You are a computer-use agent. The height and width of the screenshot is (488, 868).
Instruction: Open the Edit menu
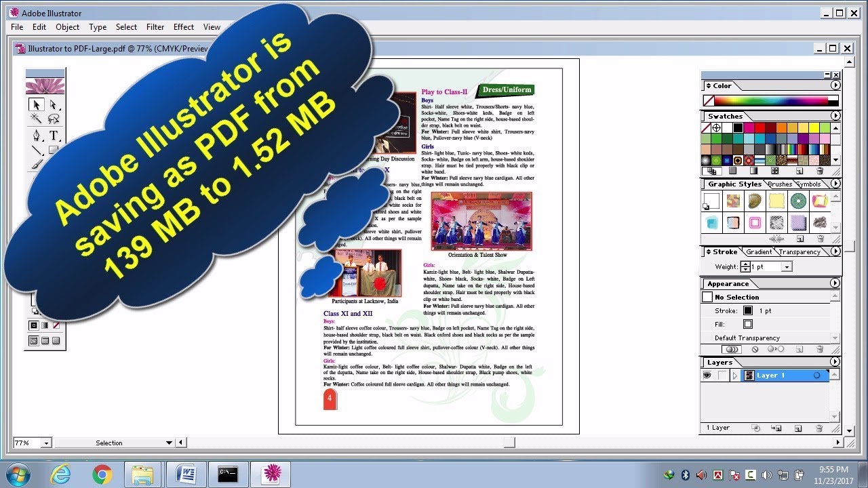click(39, 27)
